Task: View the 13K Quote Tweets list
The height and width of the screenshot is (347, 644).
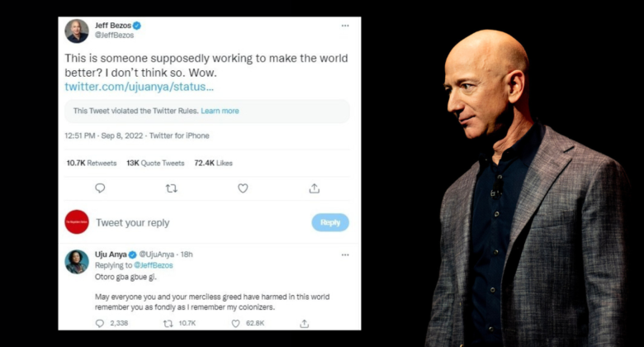Action: pyautogui.click(x=155, y=164)
